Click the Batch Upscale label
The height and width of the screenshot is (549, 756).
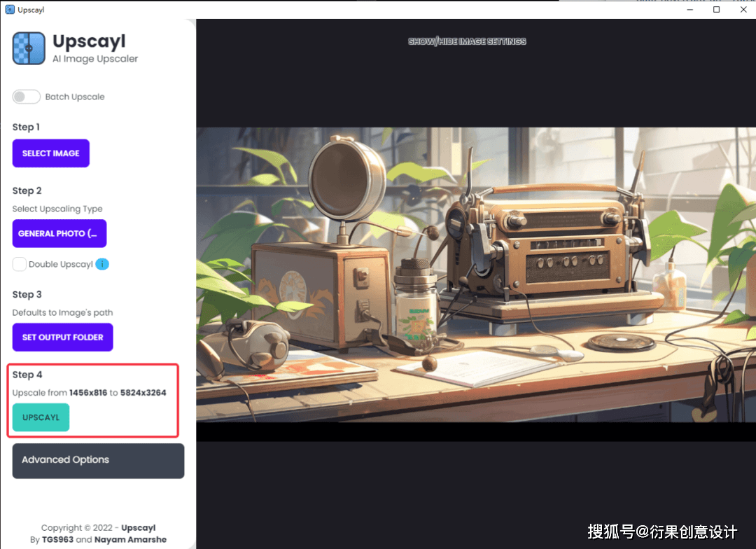coord(75,97)
